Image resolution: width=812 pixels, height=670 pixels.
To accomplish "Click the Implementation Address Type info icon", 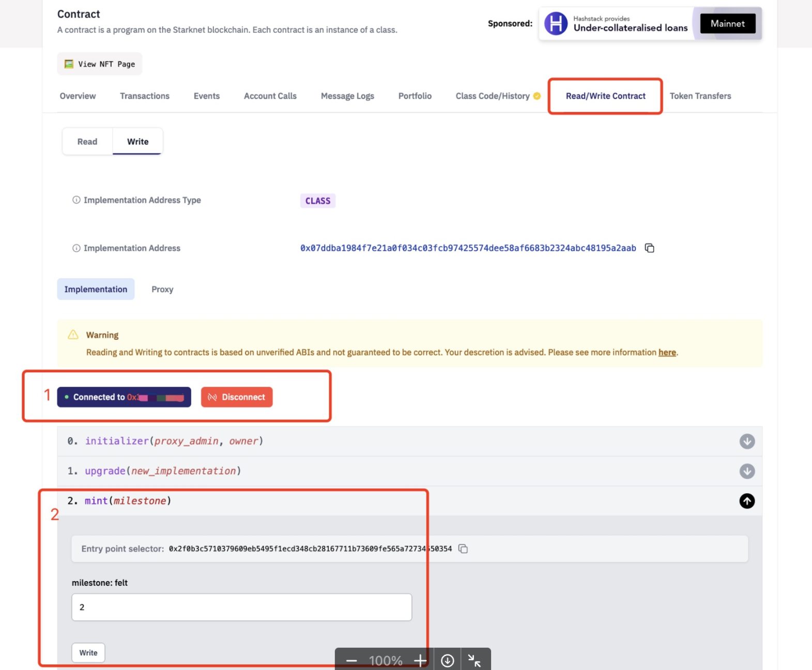I will (x=76, y=200).
